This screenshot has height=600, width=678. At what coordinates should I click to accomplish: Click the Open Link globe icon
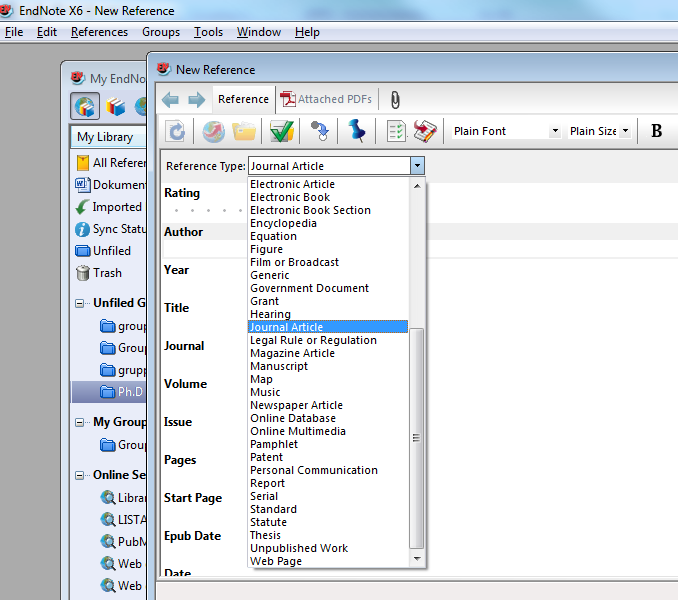214,131
